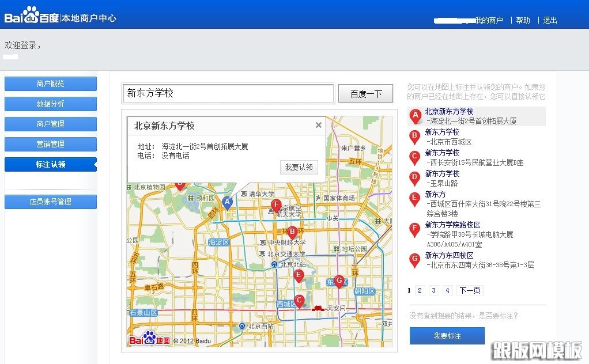Click the 我要标注 button
This screenshot has width=589, height=364.
pyautogui.click(x=447, y=336)
